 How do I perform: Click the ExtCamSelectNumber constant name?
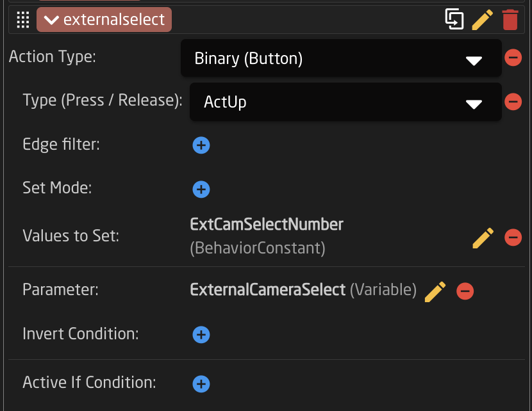coord(267,225)
